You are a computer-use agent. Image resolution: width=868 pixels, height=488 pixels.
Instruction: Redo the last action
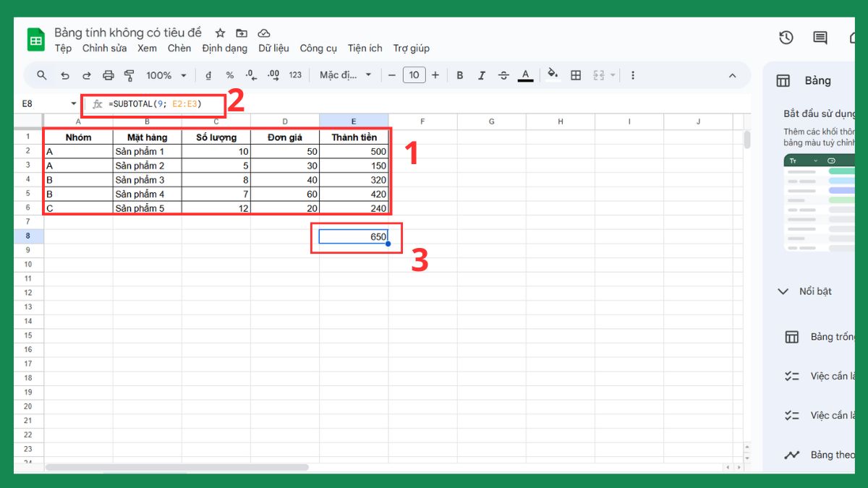(86, 74)
